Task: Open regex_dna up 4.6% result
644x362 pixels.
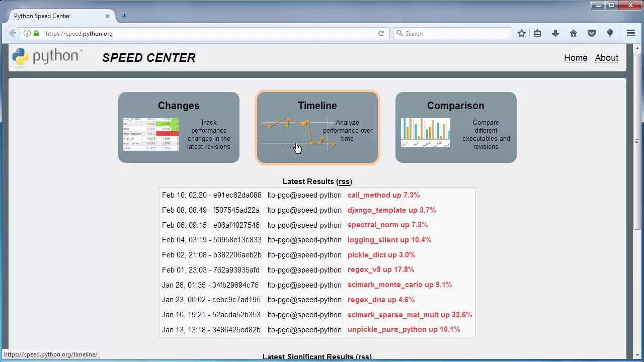Action: [x=381, y=300]
